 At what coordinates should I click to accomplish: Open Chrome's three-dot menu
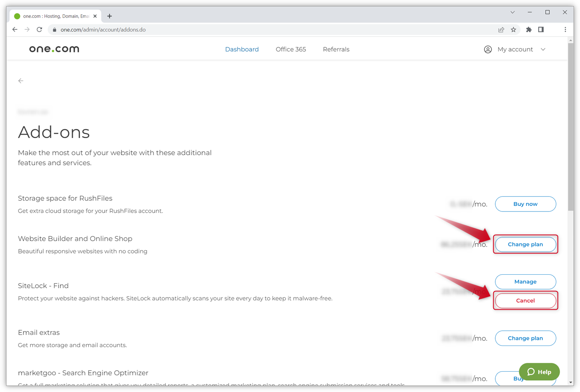click(565, 29)
